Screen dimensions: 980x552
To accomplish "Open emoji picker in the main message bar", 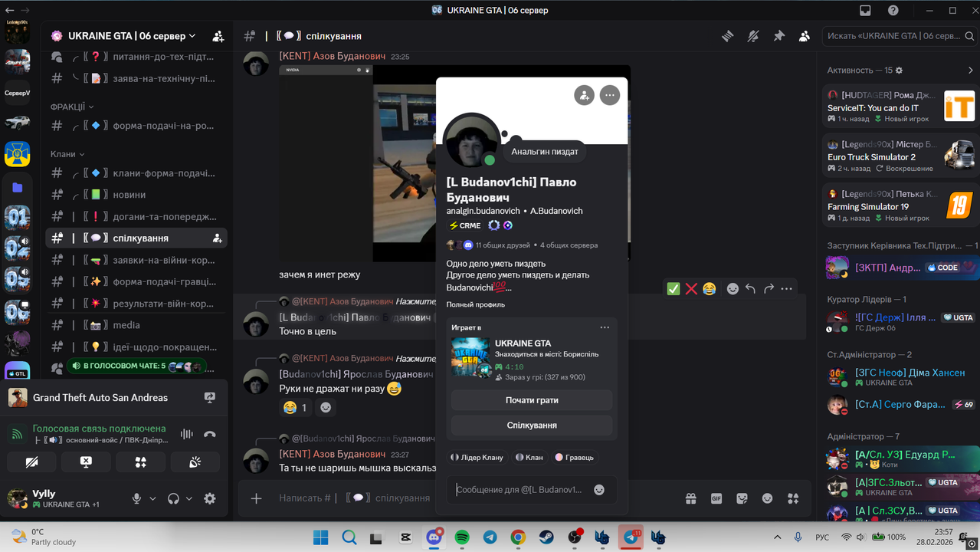I will coord(767,498).
